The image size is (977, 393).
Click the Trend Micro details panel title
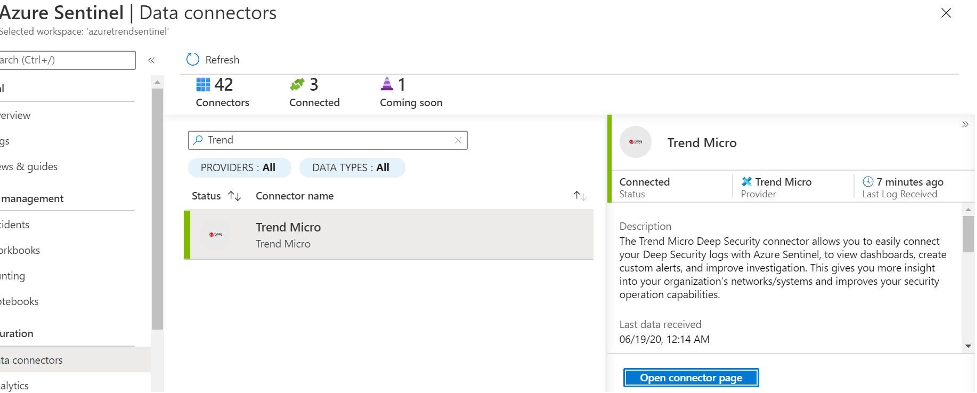click(x=702, y=143)
